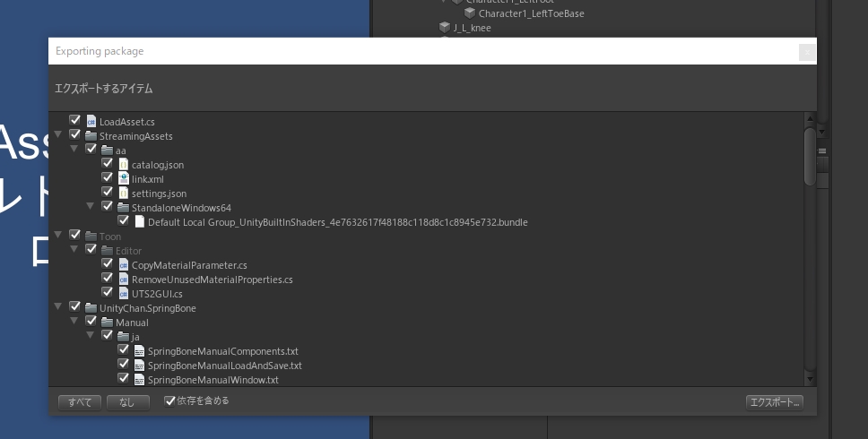This screenshot has height=439, width=868.
Task: Click the Character1_LeftToeBase cube icon in Hierarchy
Action: coord(470,13)
